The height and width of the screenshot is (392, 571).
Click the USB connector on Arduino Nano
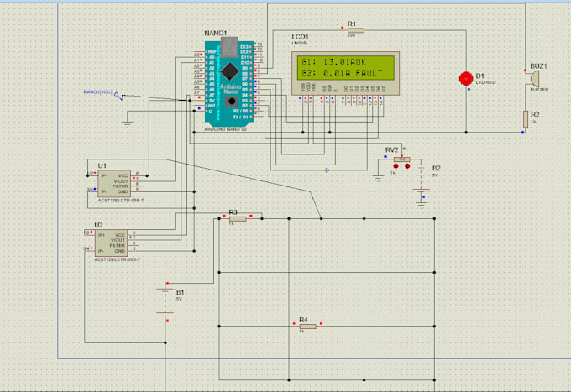pyautogui.click(x=229, y=47)
